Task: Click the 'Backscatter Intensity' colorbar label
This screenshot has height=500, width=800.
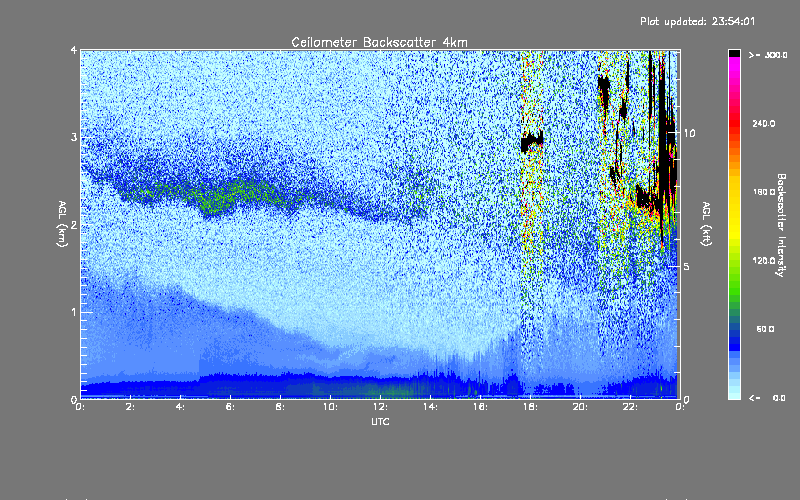Action: 780,225
